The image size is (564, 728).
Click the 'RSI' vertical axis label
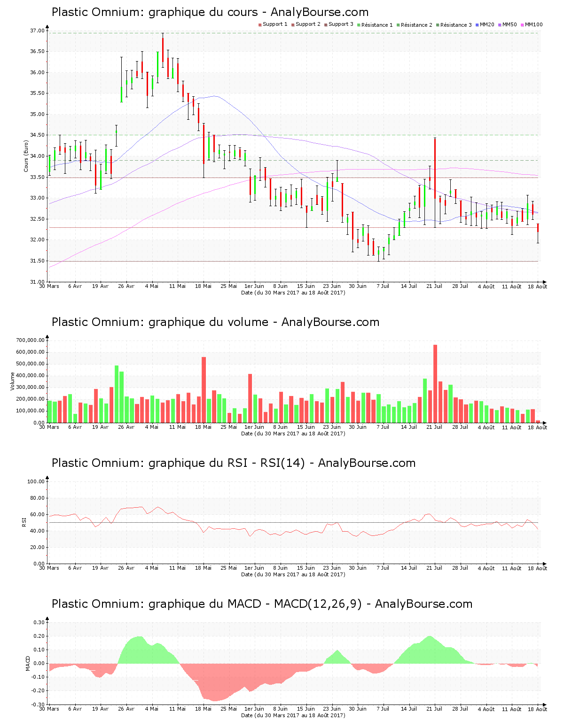point(24,522)
